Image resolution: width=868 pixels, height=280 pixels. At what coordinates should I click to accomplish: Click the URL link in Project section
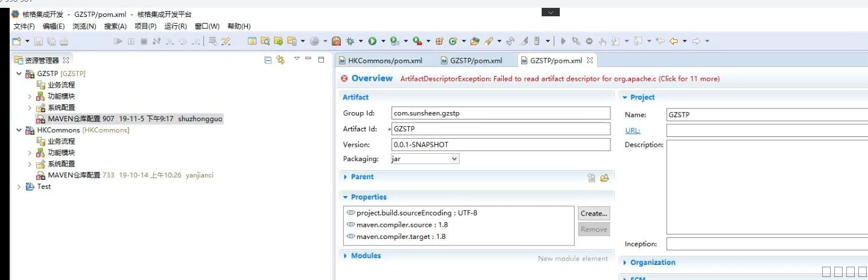pyautogui.click(x=632, y=130)
